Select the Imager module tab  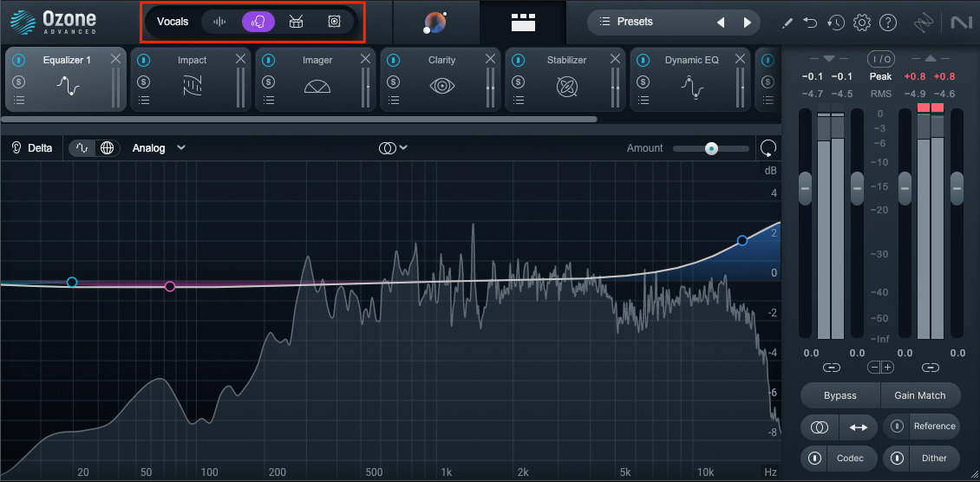pos(316,79)
